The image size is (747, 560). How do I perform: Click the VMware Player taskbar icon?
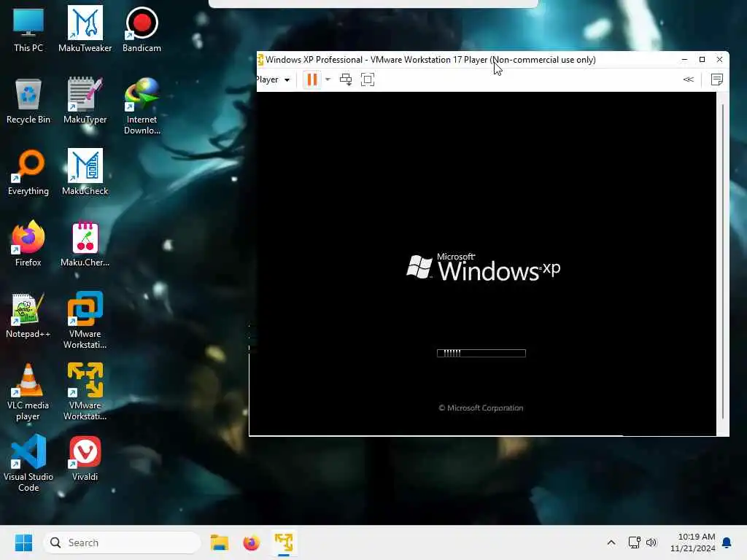coord(284,542)
